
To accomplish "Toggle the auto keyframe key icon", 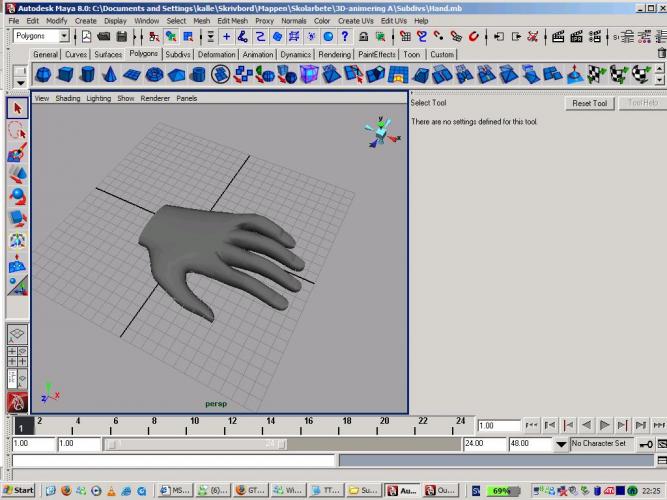I will click(x=646, y=445).
